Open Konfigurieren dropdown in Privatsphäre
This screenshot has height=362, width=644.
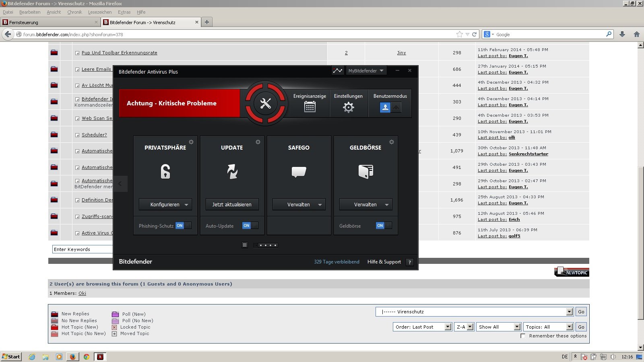click(165, 204)
